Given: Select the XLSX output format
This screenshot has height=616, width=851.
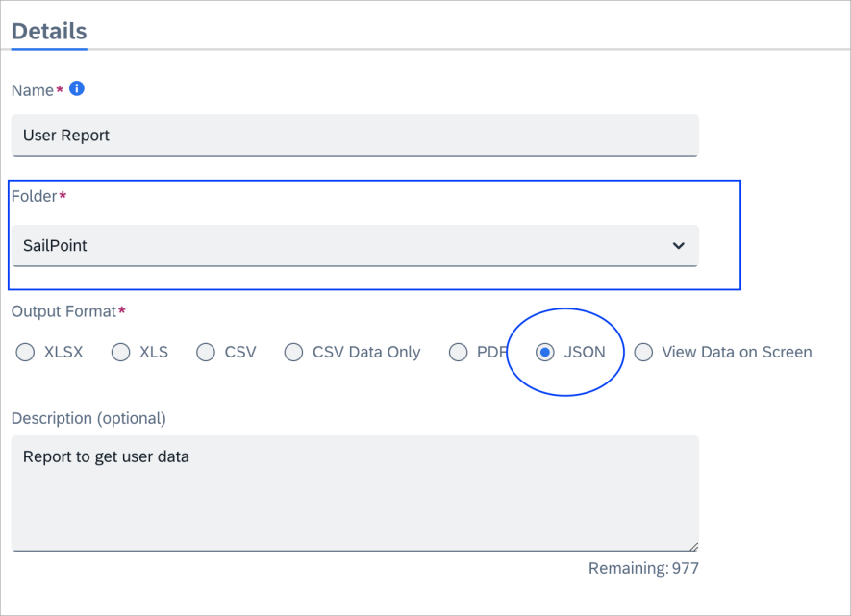Looking at the screenshot, I should 26,352.
